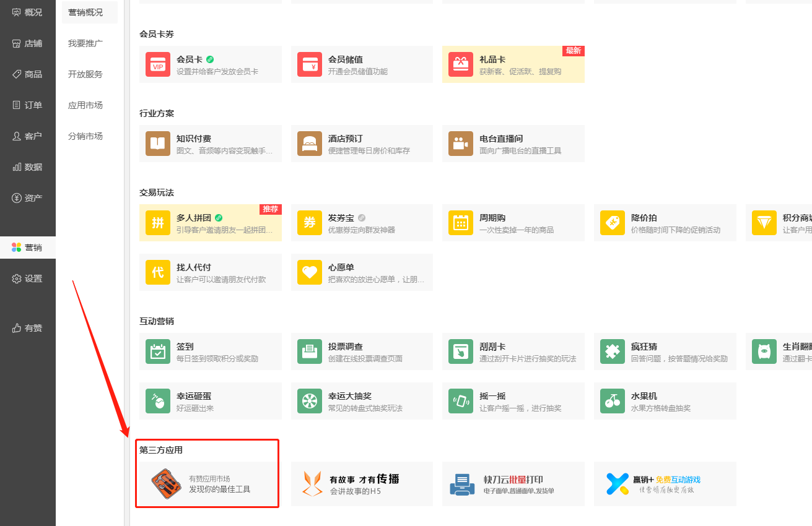Open the 会员卡 VIP card icon

(x=158, y=64)
